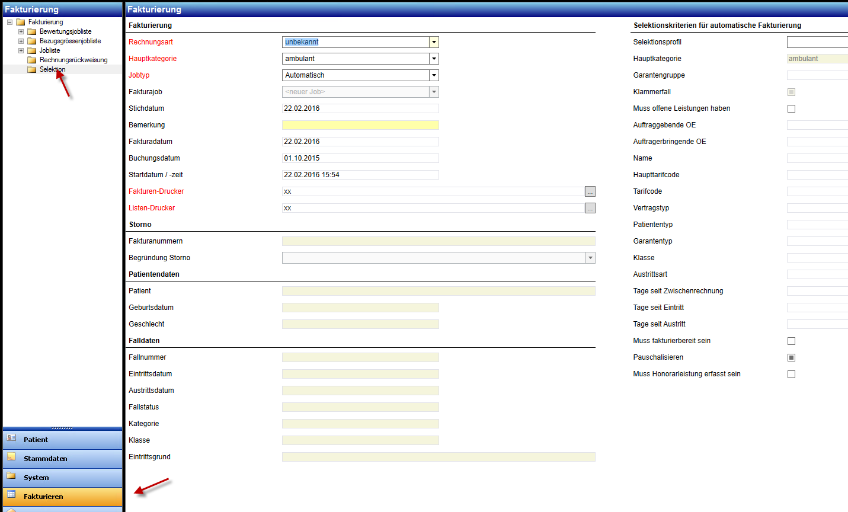Click the Patient navigation icon

[12, 439]
